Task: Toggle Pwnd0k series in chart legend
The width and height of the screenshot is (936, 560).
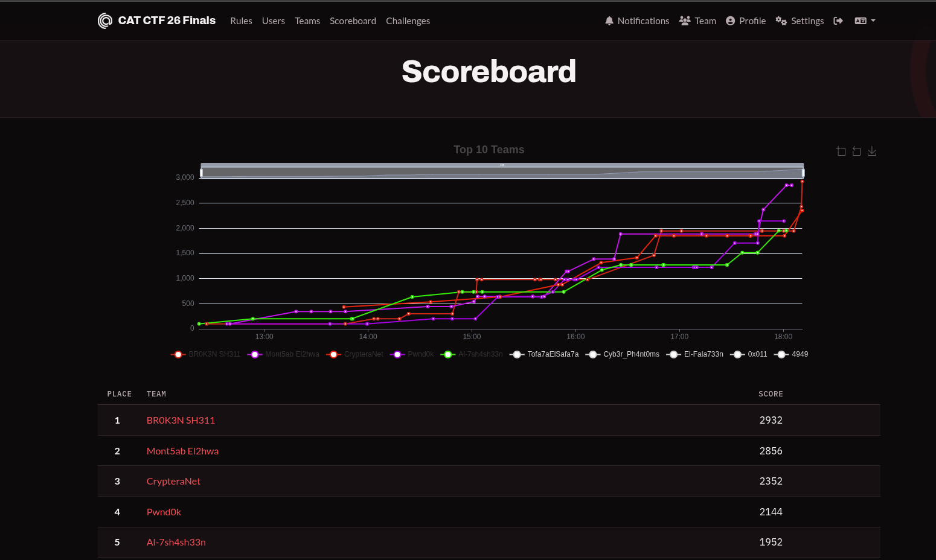Action: click(412, 354)
